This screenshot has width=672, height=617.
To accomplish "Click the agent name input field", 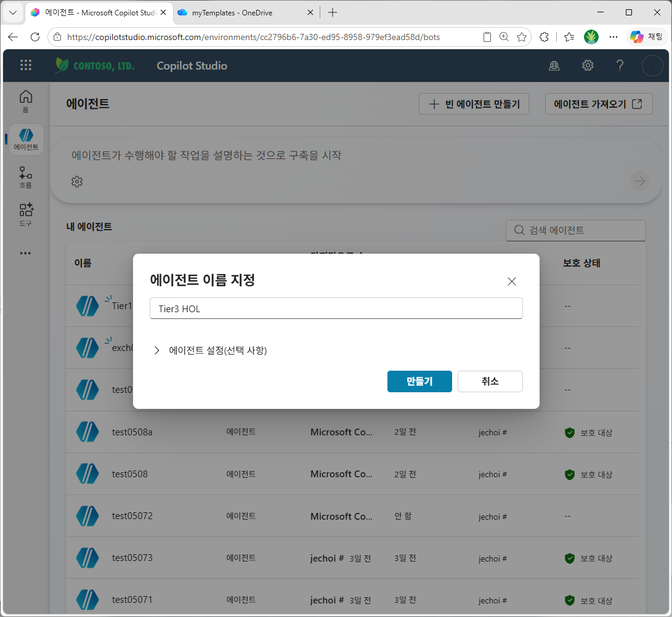I will click(x=336, y=308).
